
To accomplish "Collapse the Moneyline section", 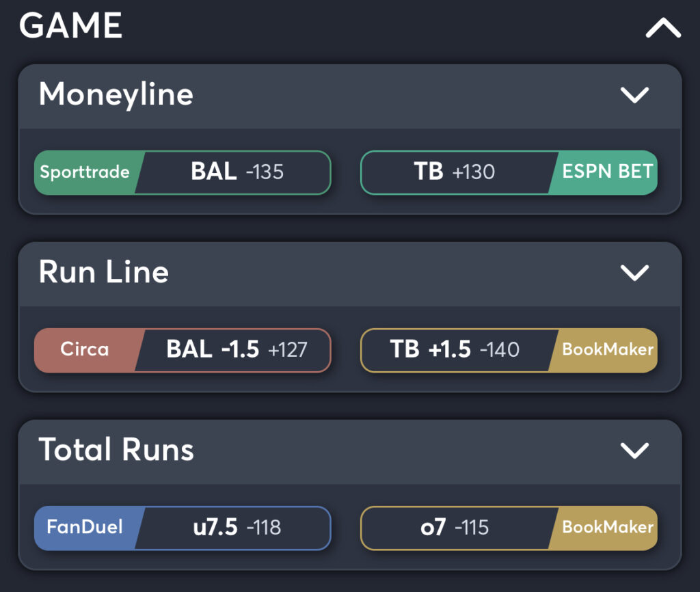I will pos(634,96).
